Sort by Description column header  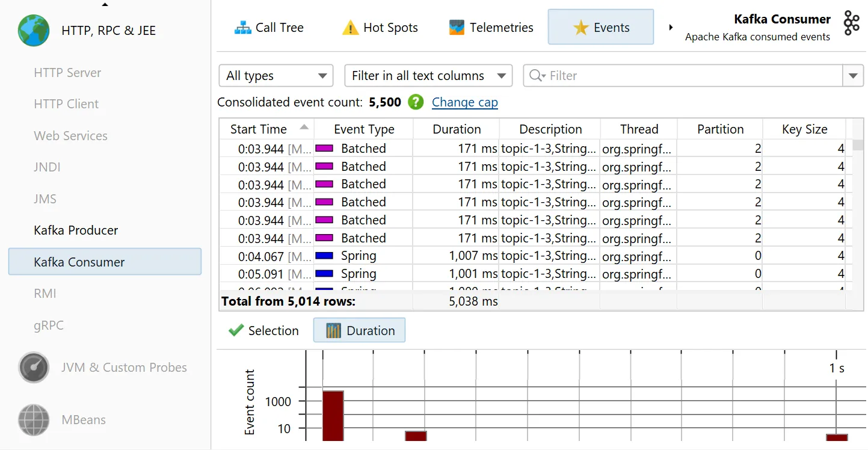[550, 129]
